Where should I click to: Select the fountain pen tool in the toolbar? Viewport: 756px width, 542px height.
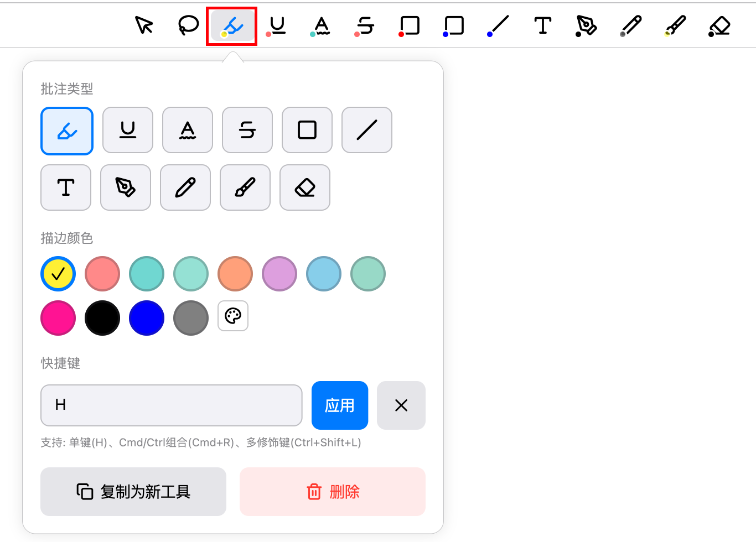tap(586, 25)
